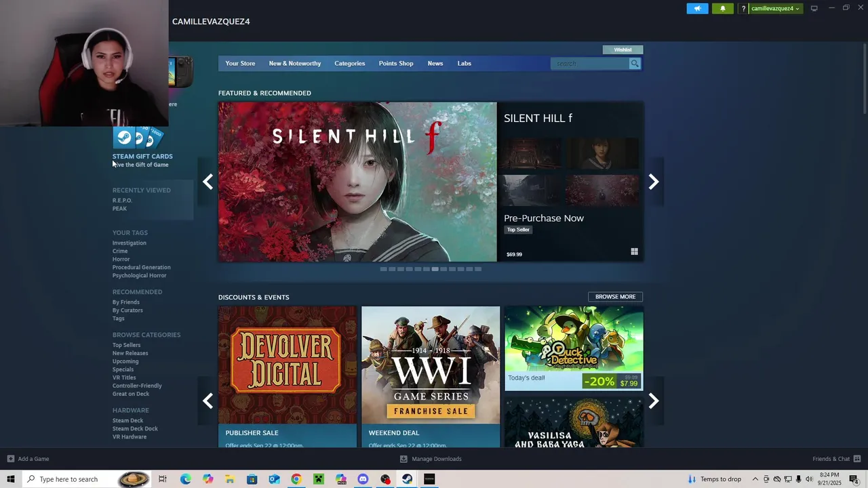This screenshot has height=488, width=868.
Task: Browse VR Titles category
Action: point(124,378)
